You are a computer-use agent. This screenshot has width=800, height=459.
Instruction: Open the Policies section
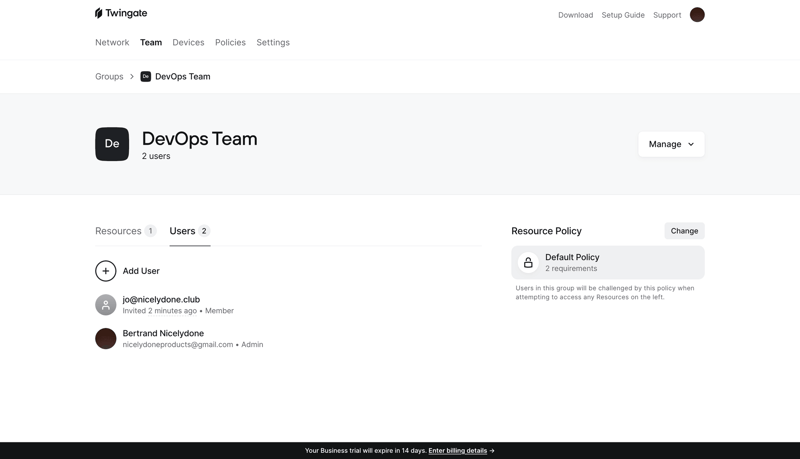pos(230,42)
